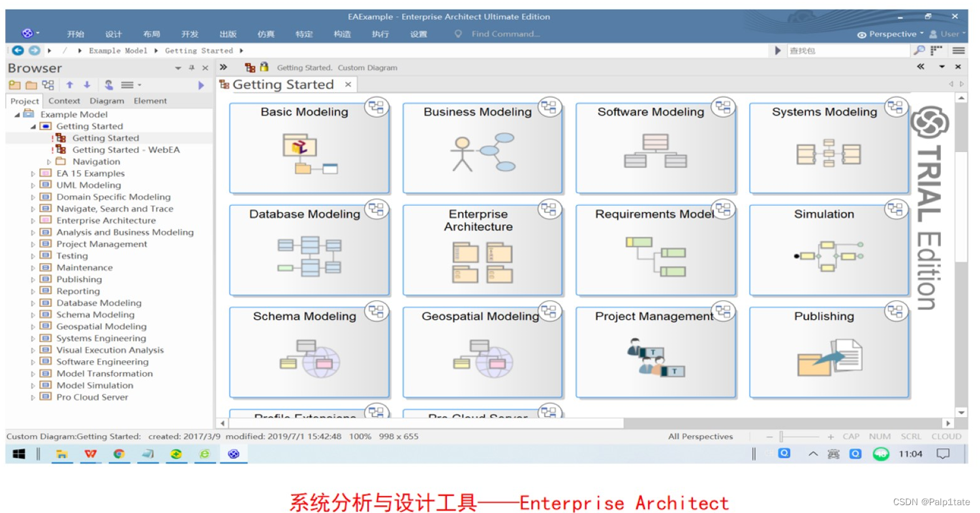Click the vertical scrollbar down arrow

961,412
